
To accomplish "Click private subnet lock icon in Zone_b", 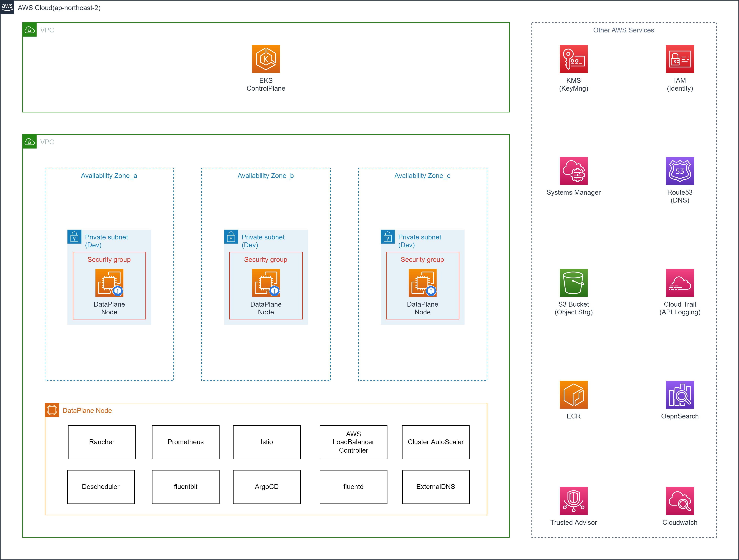I will tap(231, 237).
